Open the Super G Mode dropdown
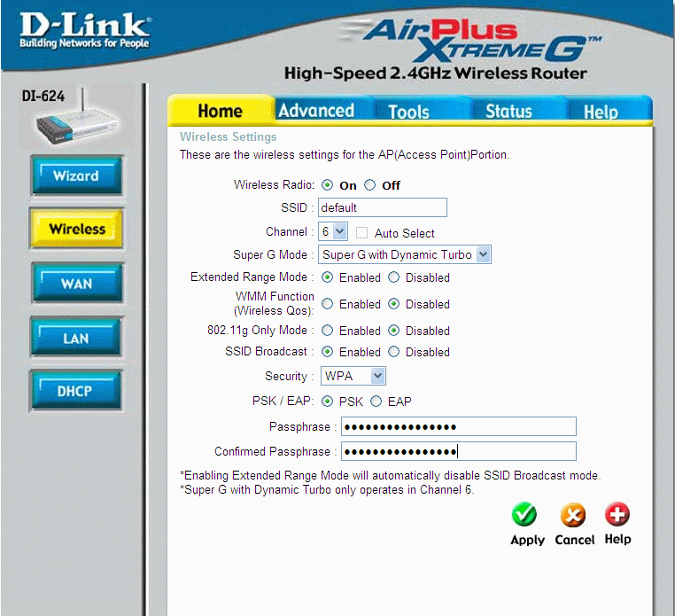Viewport: 675px width, 616px height. [405, 254]
